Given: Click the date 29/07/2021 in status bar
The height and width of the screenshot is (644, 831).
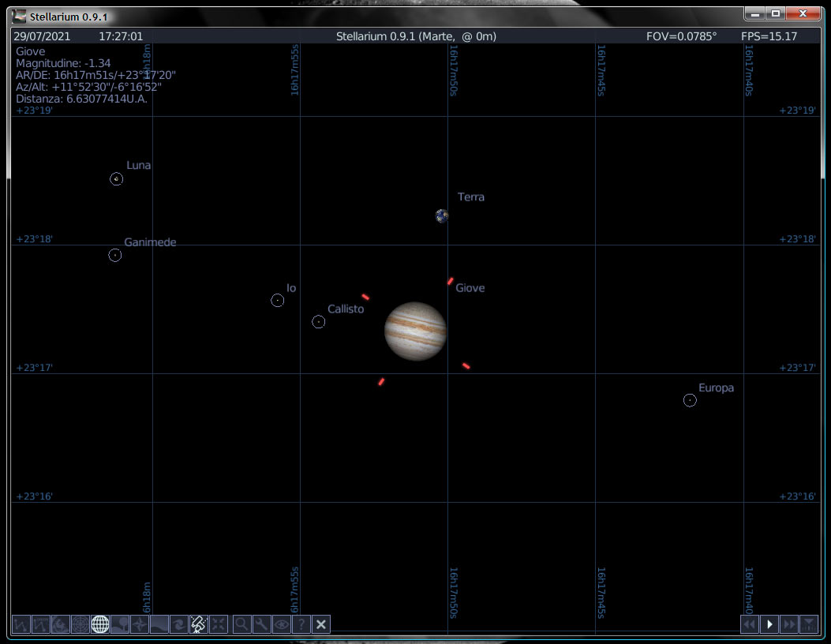Looking at the screenshot, I should click(42, 36).
